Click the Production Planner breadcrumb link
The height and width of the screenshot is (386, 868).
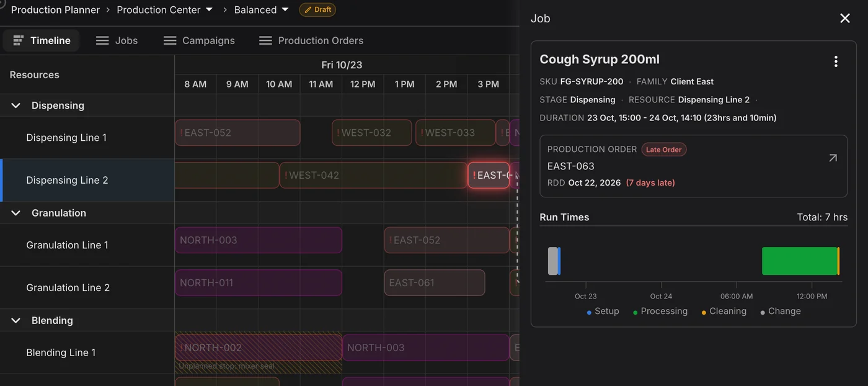(55, 10)
